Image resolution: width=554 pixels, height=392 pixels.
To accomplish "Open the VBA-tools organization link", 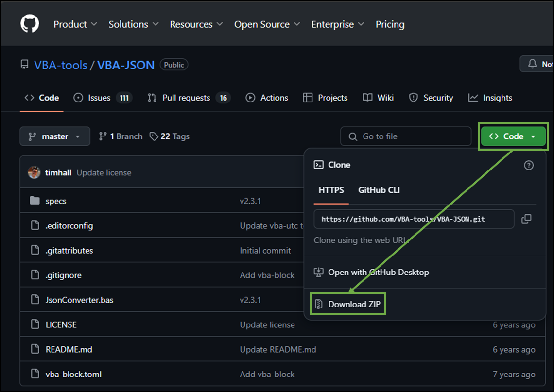I will tap(61, 65).
